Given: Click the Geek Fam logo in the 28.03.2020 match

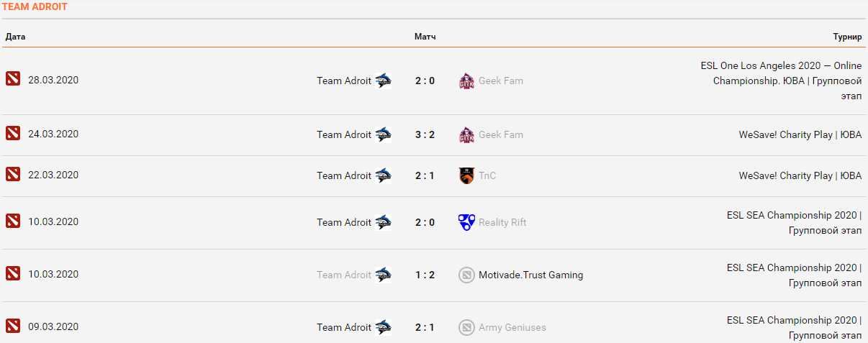Looking at the screenshot, I should point(466,81).
